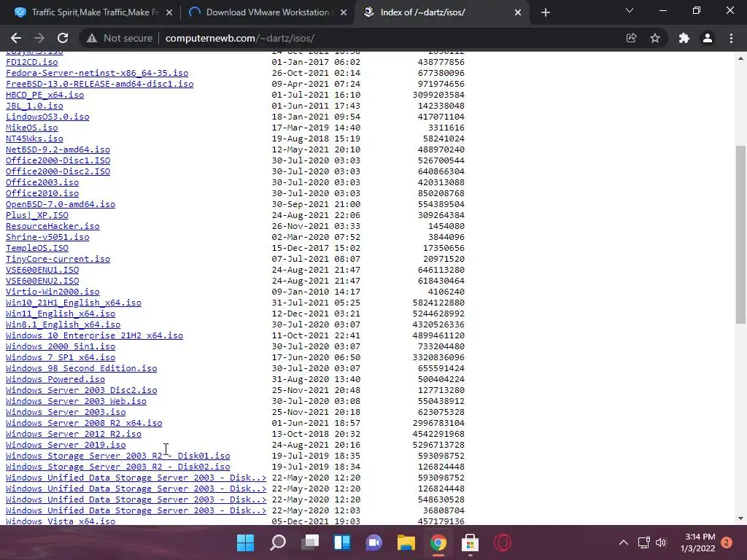Click the forward navigation arrow
Image resolution: width=747 pixels, height=560 pixels.
(39, 38)
